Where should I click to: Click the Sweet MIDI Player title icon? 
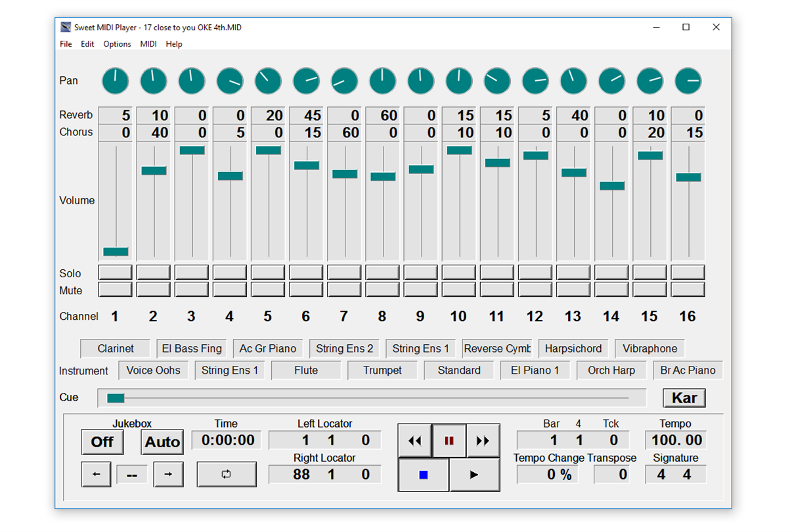(x=66, y=28)
